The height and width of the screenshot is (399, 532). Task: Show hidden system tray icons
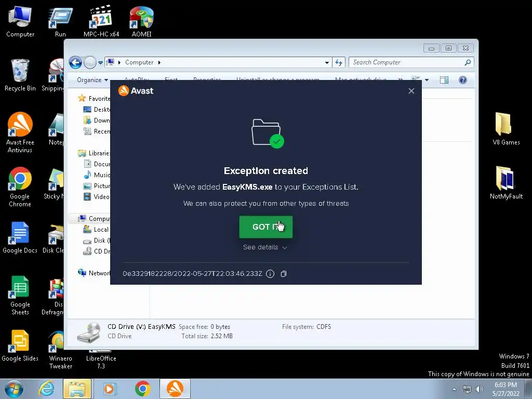click(454, 390)
